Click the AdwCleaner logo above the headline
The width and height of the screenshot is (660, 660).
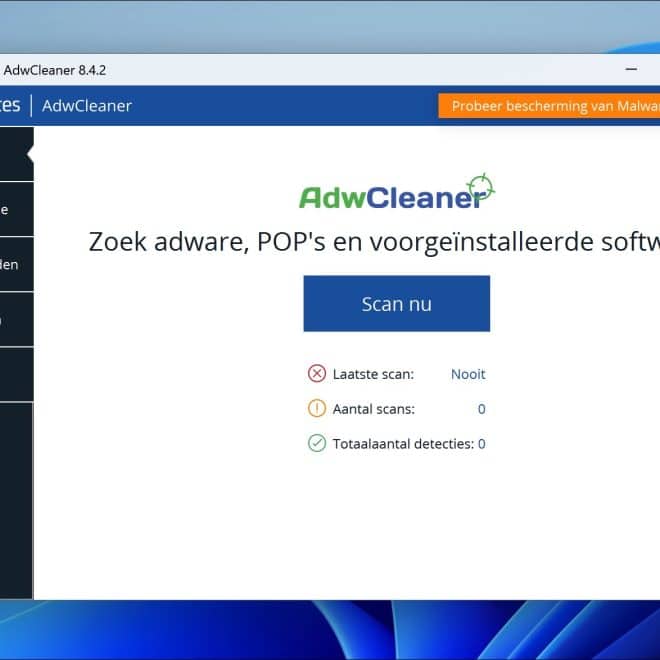pos(397,192)
